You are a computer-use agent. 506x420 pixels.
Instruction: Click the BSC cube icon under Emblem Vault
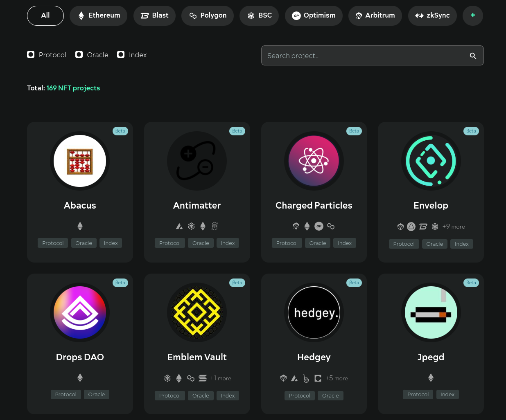167,378
